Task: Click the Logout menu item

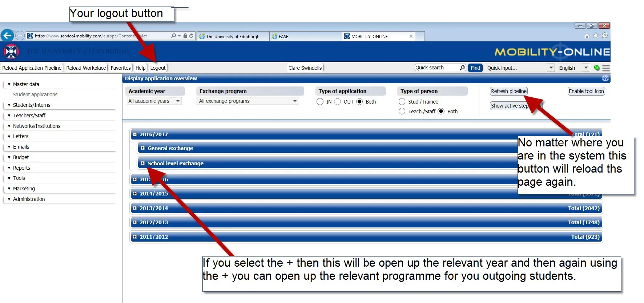Action: point(158,68)
